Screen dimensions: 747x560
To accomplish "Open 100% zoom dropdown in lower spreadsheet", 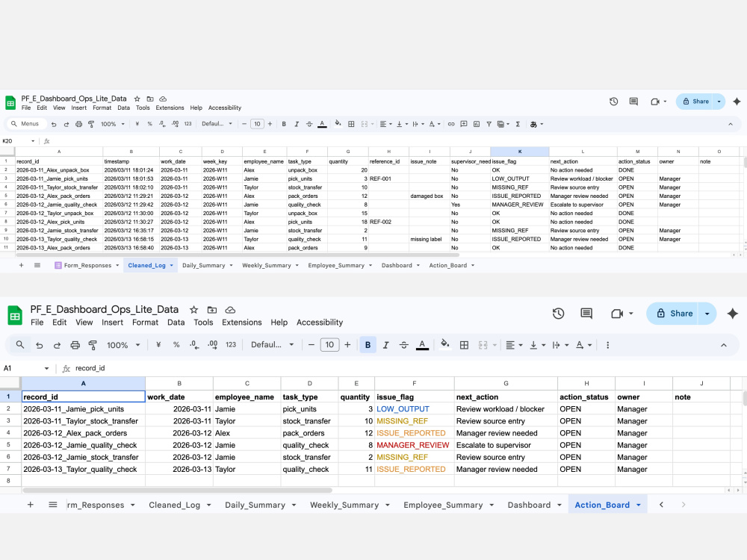I will pyautogui.click(x=123, y=345).
